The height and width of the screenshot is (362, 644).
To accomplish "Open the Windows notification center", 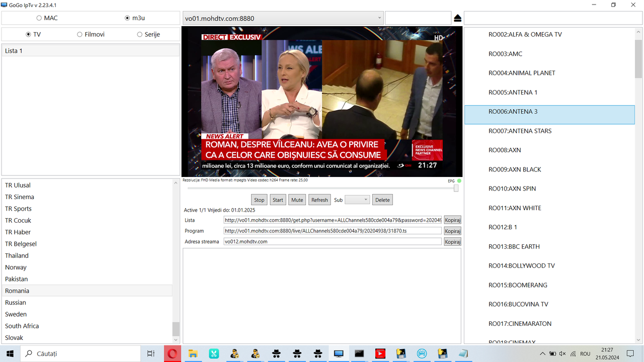I will (x=630, y=353).
